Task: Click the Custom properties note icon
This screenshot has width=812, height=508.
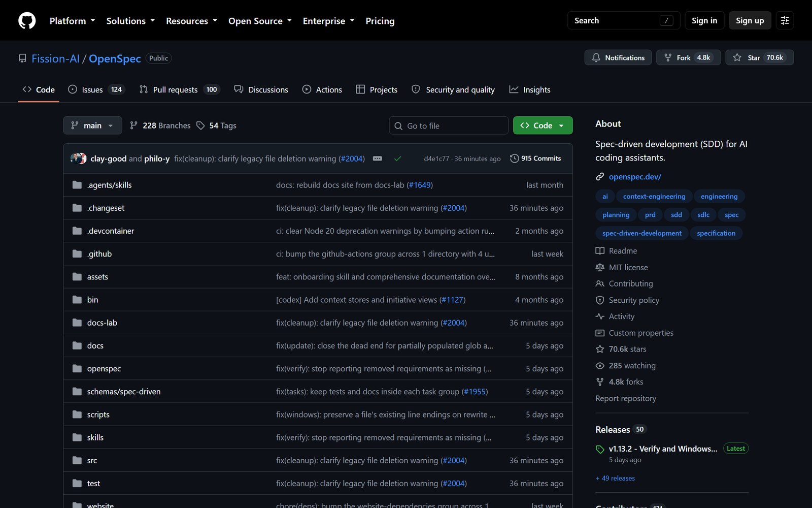Action: pyautogui.click(x=600, y=333)
